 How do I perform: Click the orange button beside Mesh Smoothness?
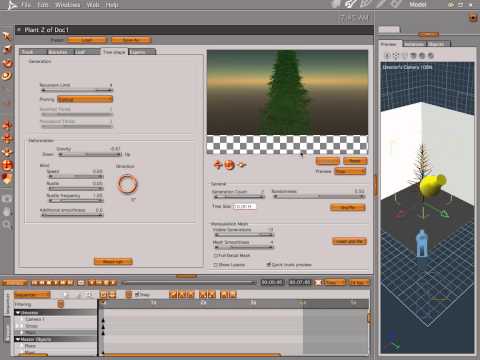point(350,241)
